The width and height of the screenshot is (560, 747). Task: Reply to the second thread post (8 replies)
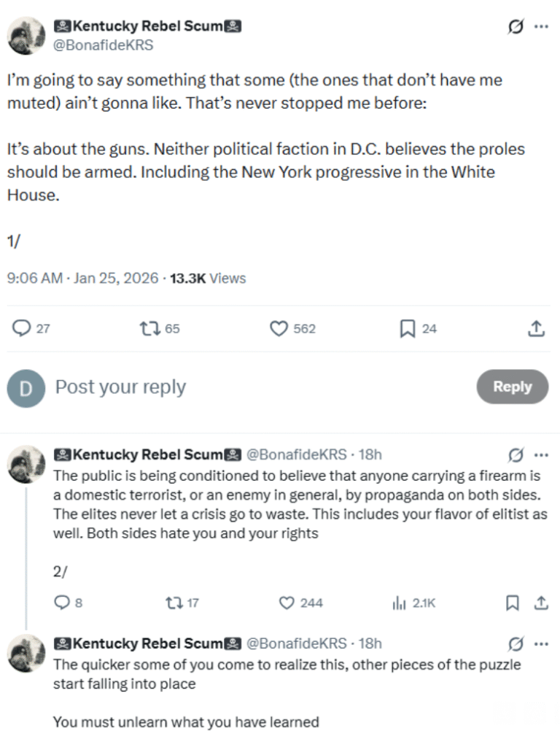62,603
